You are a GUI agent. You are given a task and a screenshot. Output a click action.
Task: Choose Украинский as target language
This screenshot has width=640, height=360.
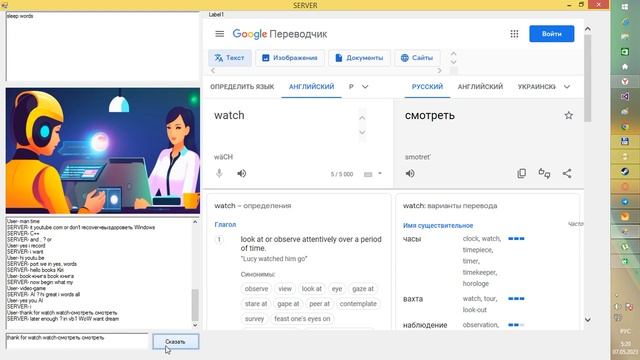[536, 87]
